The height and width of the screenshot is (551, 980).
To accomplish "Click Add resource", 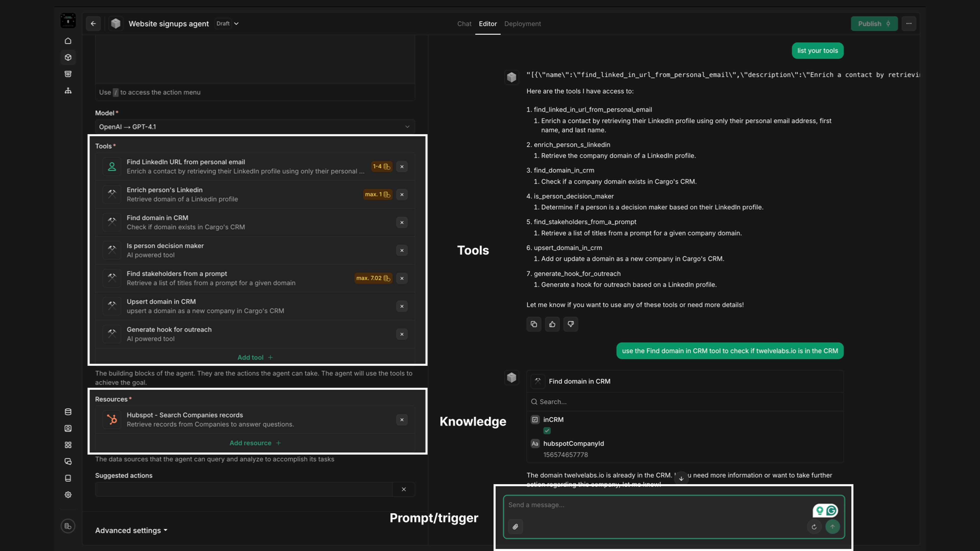I will tap(254, 443).
